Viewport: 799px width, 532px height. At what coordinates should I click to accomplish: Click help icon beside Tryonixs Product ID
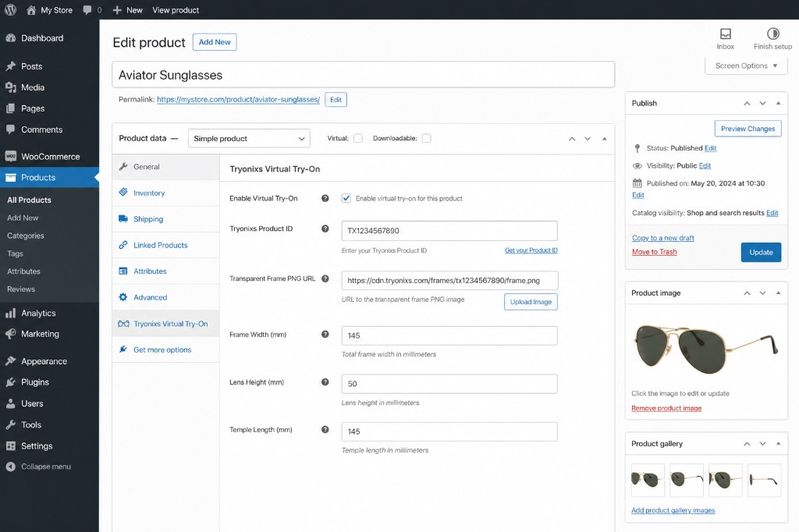coord(325,229)
